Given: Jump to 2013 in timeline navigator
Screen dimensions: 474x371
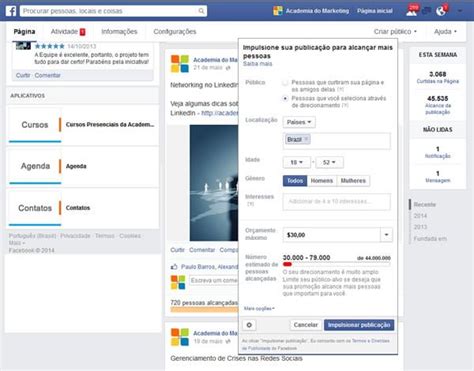Looking at the screenshot, I should click(x=420, y=227).
